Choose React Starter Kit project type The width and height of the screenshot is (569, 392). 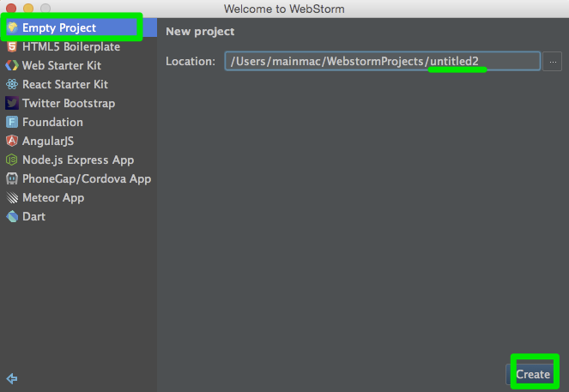[78, 84]
